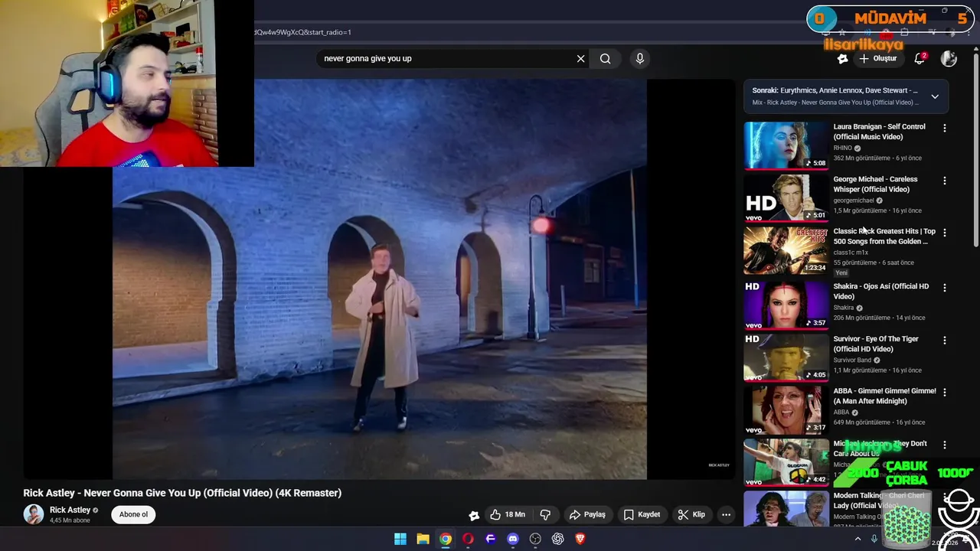Screen dimensions: 980x551
Task: Open George Michael Careless Whisper thumbnail
Action: [786, 197]
